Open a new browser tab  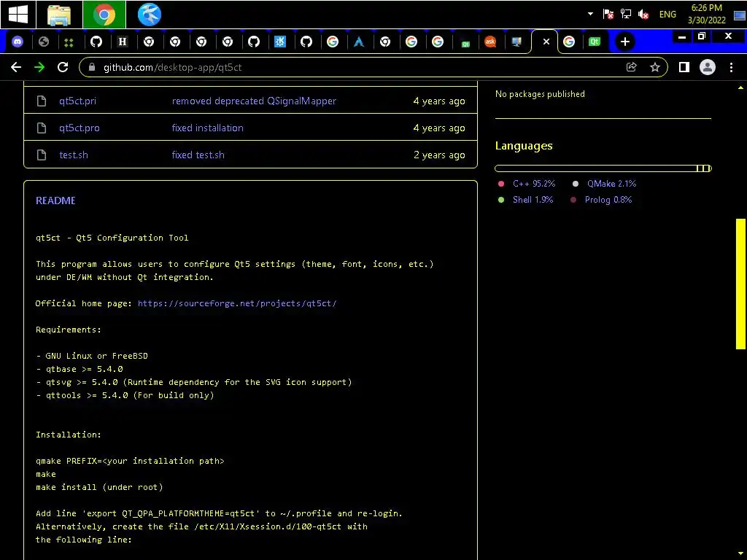pyautogui.click(x=625, y=42)
